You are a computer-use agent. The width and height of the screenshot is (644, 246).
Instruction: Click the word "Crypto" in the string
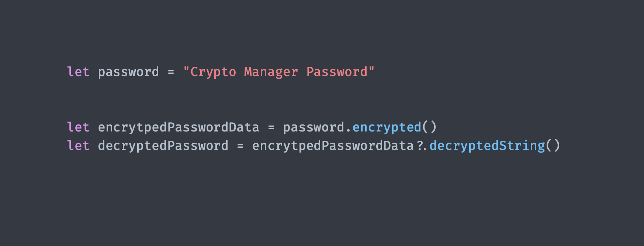click(213, 72)
